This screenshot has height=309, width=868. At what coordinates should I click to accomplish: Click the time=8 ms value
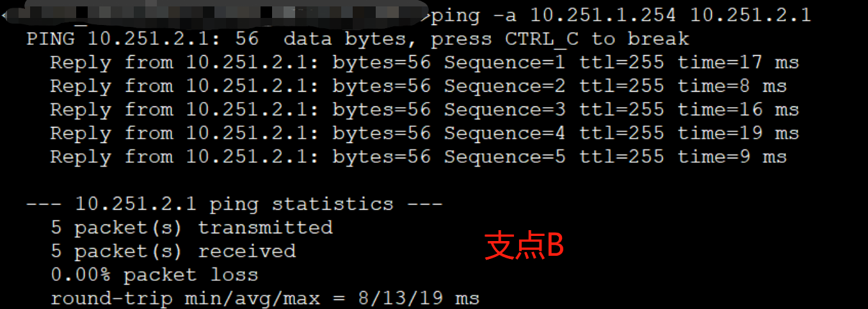point(732,87)
